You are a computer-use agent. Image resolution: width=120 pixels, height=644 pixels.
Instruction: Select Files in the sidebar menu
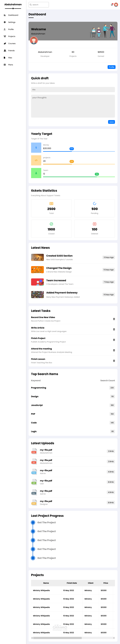[10, 58]
